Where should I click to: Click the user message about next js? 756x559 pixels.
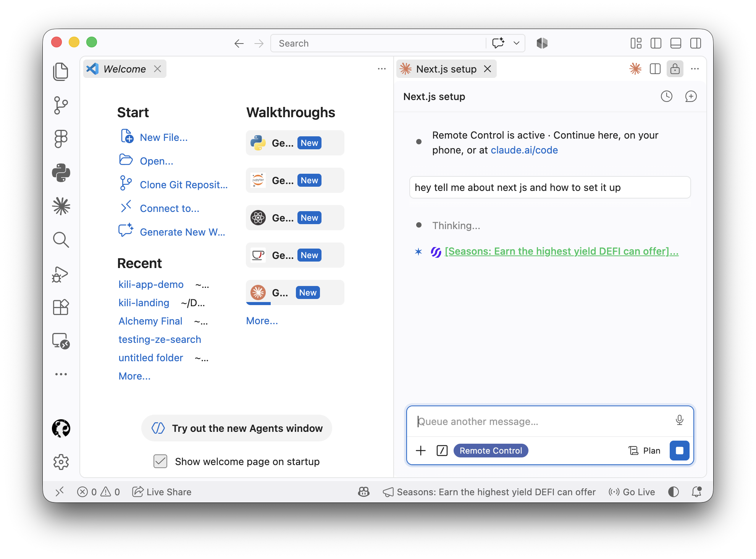(550, 187)
